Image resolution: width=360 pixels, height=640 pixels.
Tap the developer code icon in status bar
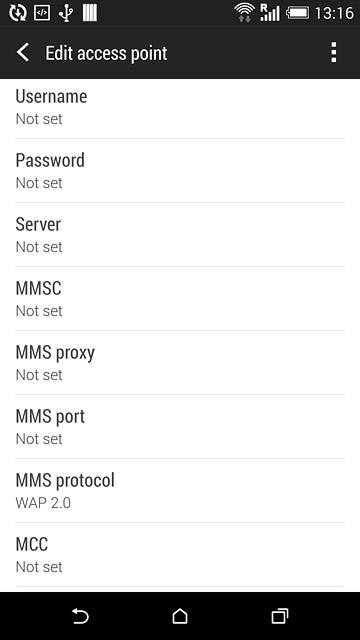tap(42, 13)
